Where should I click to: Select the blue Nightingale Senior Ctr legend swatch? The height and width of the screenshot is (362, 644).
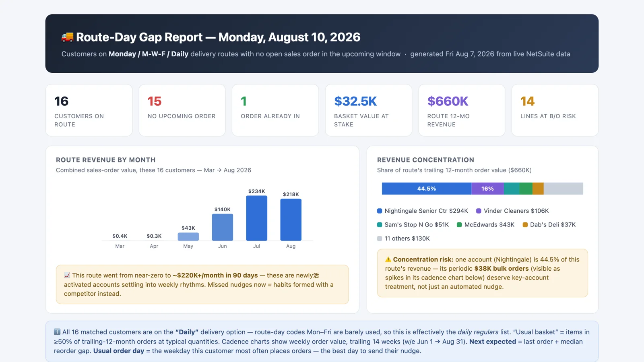(x=380, y=211)
